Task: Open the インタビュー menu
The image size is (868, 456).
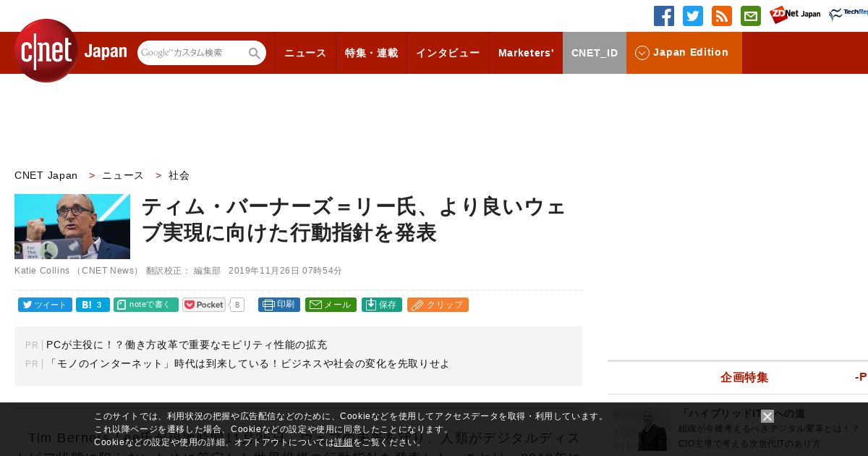Action: (x=448, y=53)
